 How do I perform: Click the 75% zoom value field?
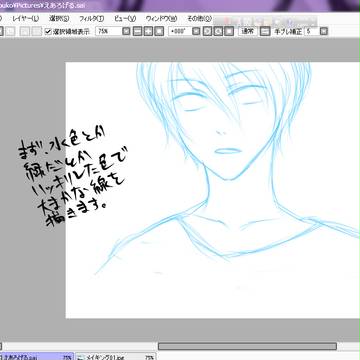[108, 31]
